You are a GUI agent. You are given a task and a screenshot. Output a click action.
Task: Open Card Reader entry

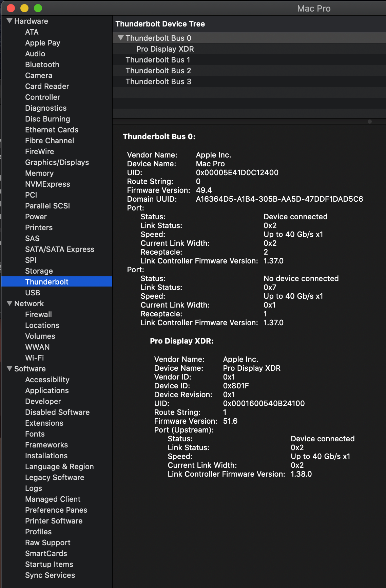tap(47, 86)
